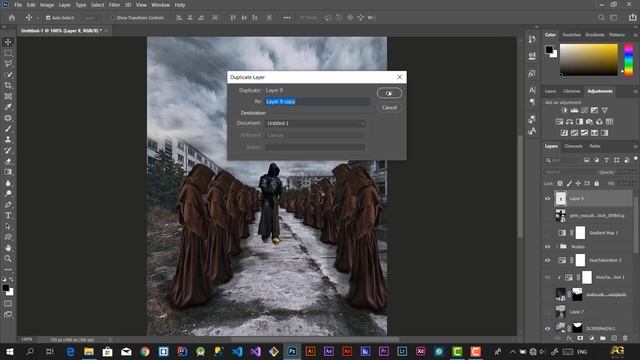Open the Layers panel flyout menu
640x360 pixels.
click(635, 146)
